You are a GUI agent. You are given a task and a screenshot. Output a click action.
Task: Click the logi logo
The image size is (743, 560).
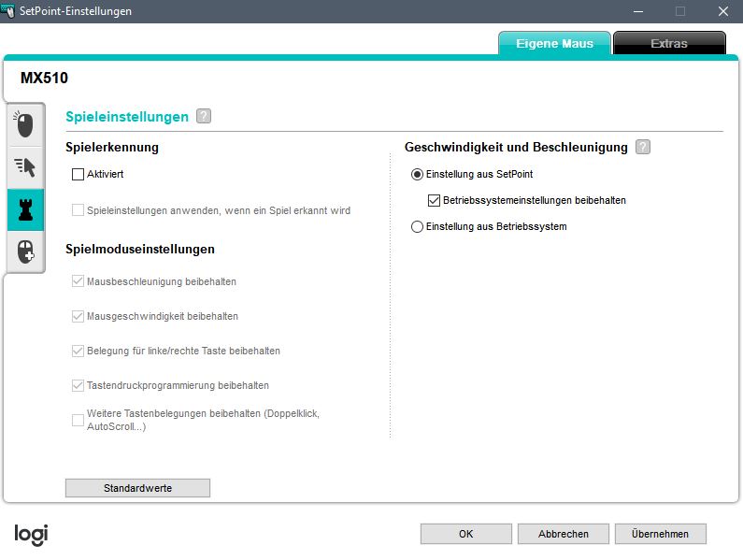[31, 535]
